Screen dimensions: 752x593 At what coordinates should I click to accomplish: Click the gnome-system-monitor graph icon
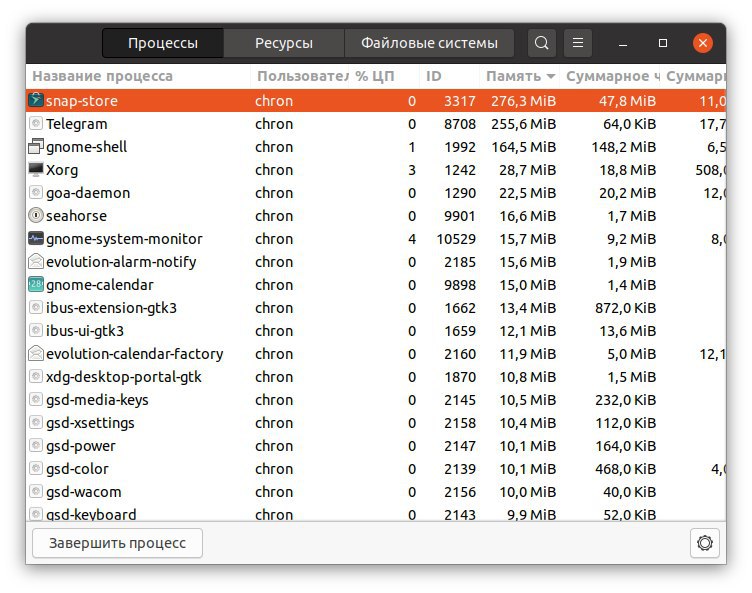pyautogui.click(x=36, y=238)
